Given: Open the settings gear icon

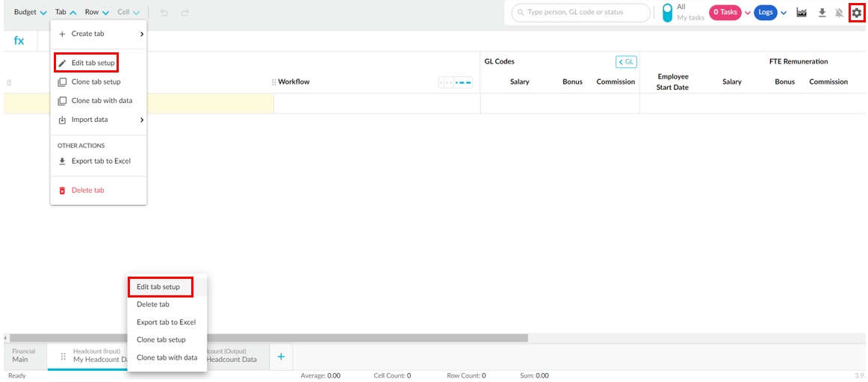Looking at the screenshot, I should (857, 13).
